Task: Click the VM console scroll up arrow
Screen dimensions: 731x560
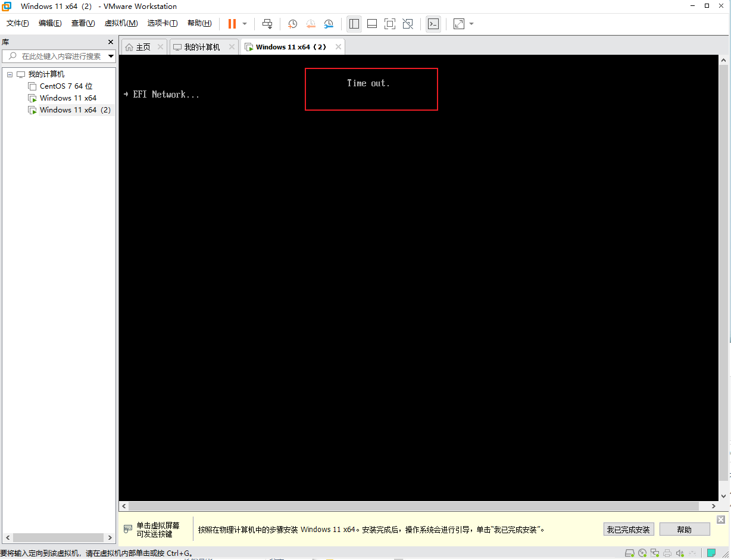Action: [724, 60]
